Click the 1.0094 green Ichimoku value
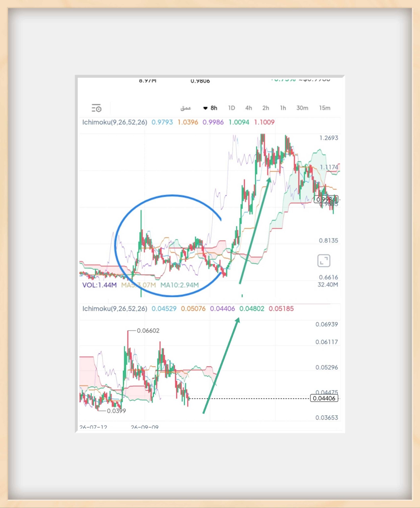 point(239,122)
